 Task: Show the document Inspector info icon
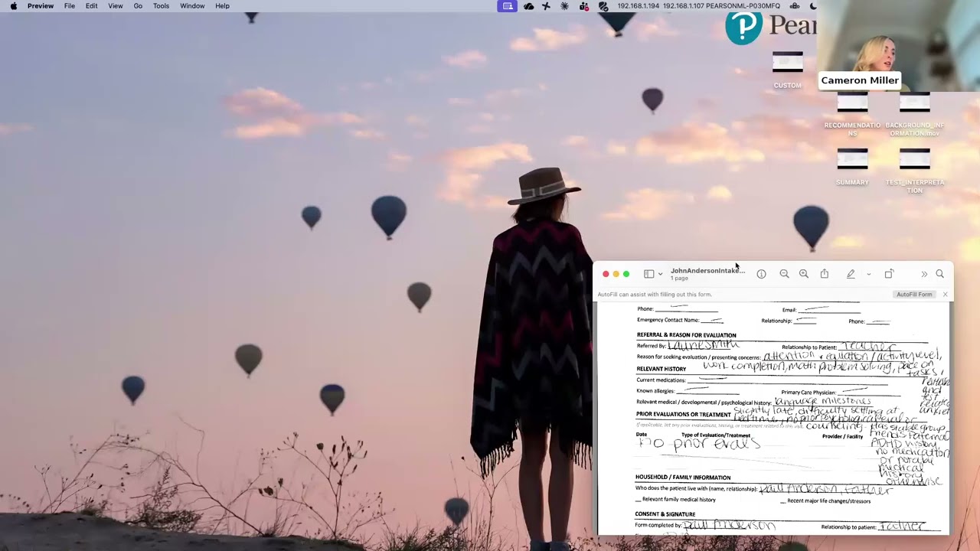click(761, 274)
